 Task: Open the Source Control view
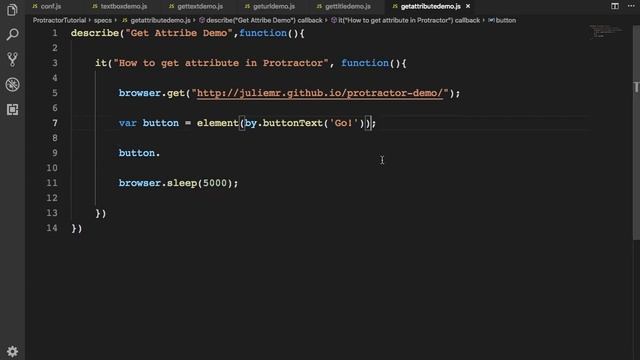[x=12, y=60]
